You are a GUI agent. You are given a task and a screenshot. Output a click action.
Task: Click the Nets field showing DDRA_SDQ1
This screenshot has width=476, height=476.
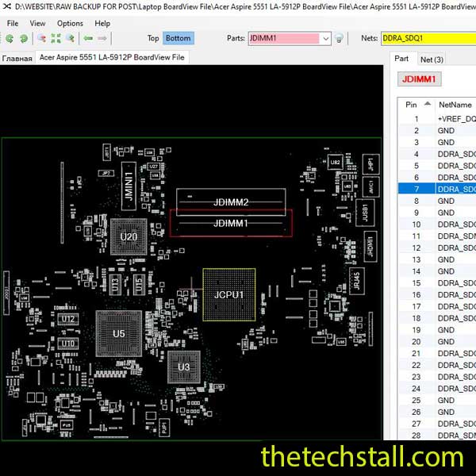coord(428,39)
